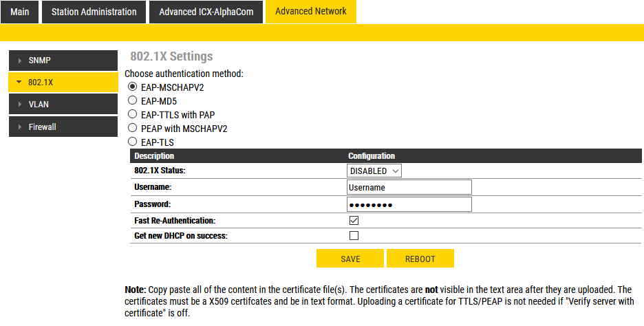
Task: Collapse the 802.1X sidebar arrow
Action: coord(19,83)
